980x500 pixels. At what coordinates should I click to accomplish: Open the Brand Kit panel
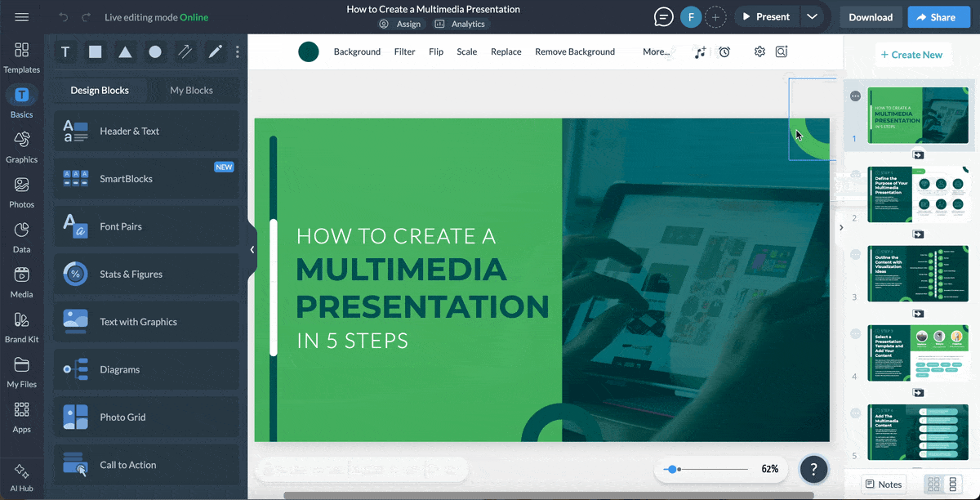22,327
